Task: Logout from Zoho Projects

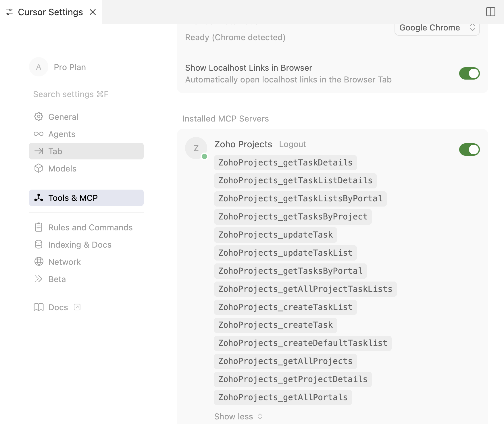Action: tap(292, 144)
